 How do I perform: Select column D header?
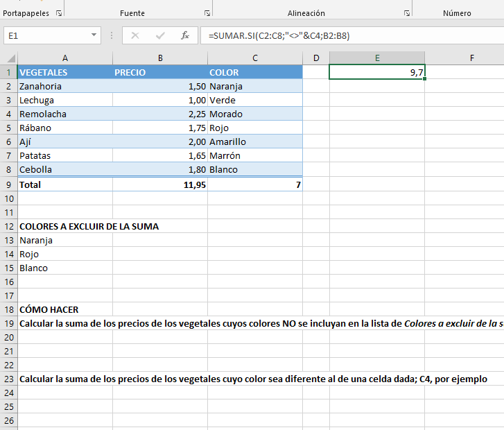pos(316,58)
